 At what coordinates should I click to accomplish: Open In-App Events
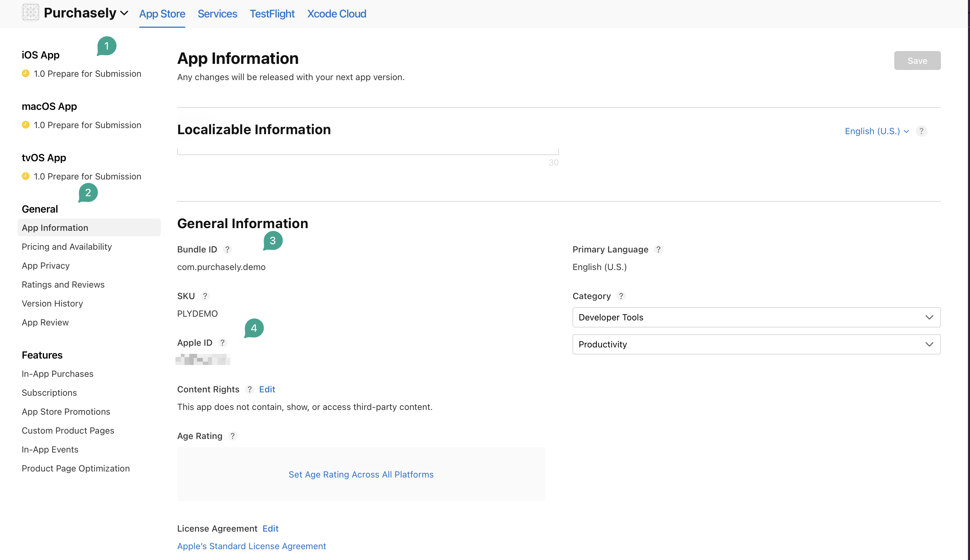click(50, 449)
